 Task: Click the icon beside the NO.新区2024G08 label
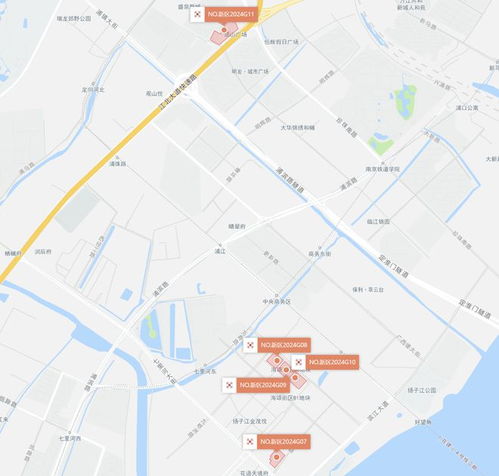[x=250, y=345]
